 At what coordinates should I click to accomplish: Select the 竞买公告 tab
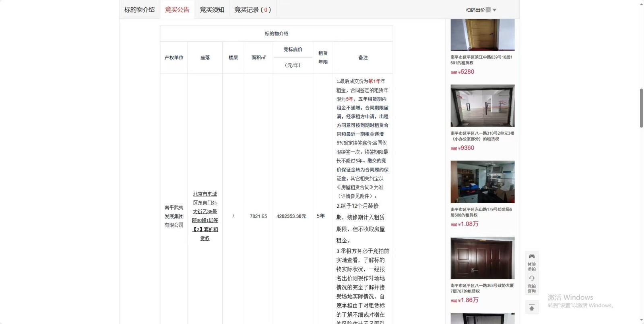click(177, 10)
